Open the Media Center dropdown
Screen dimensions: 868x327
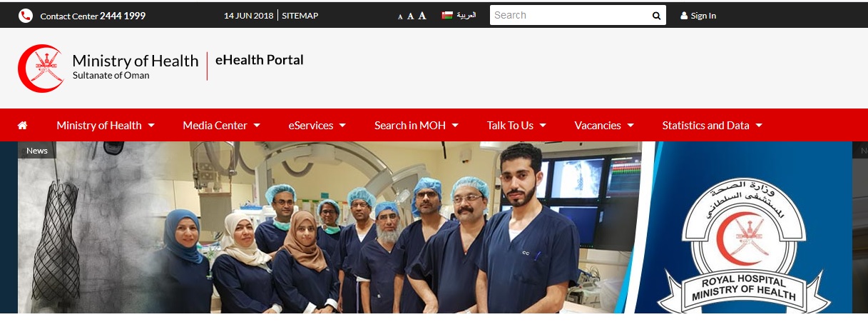coord(221,126)
